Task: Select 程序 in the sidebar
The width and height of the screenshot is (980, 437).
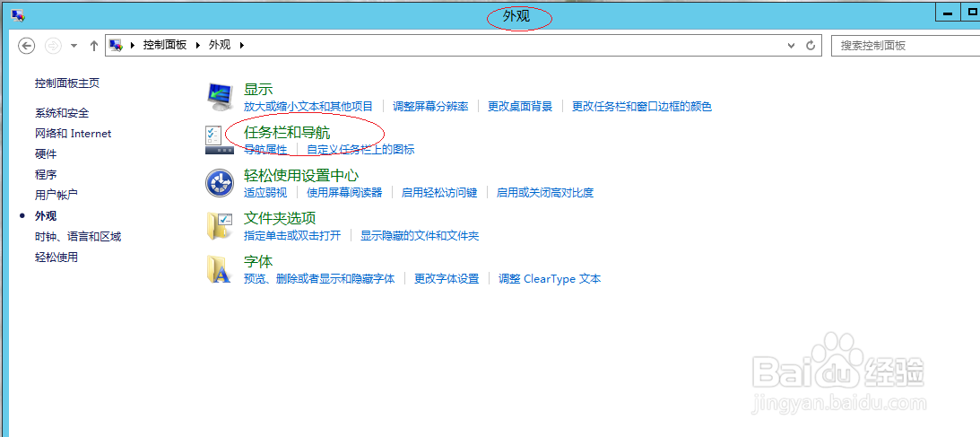Action: click(46, 174)
